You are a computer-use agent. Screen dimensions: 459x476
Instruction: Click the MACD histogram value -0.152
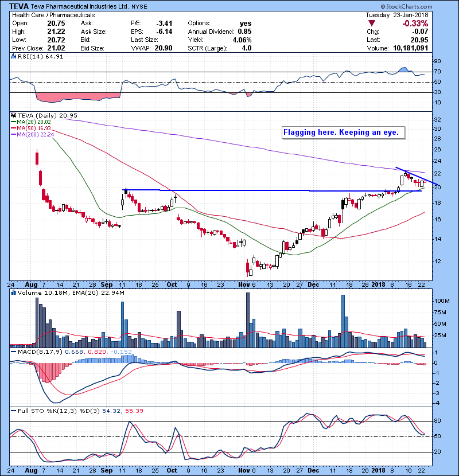(121, 352)
